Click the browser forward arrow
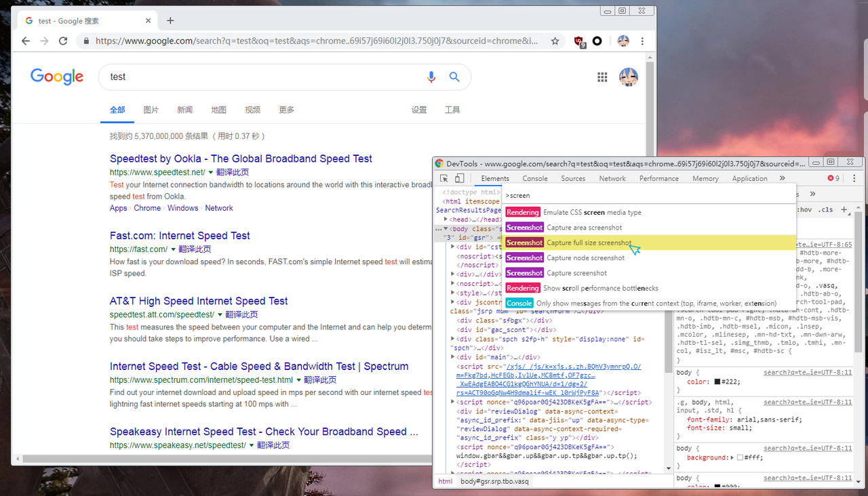Image resolution: width=868 pixels, height=496 pixels. pyautogui.click(x=44, y=41)
